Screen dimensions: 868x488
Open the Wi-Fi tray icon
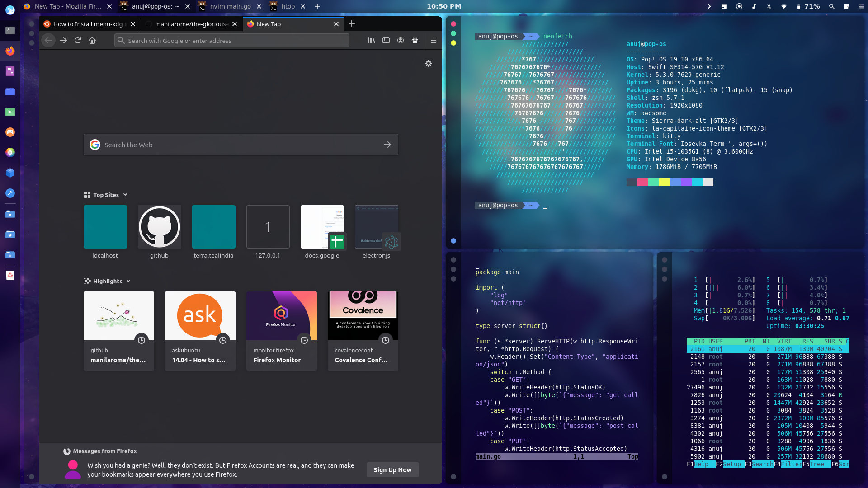[x=784, y=6]
